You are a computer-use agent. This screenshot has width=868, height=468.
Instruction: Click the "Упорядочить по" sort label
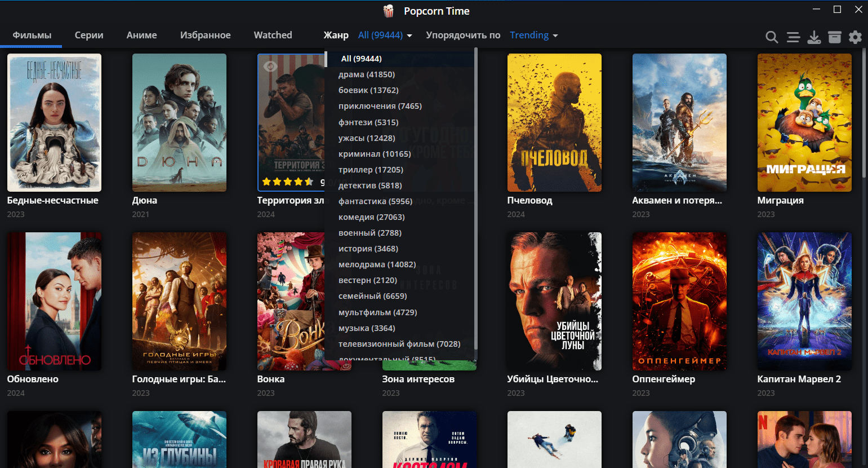[x=463, y=35]
